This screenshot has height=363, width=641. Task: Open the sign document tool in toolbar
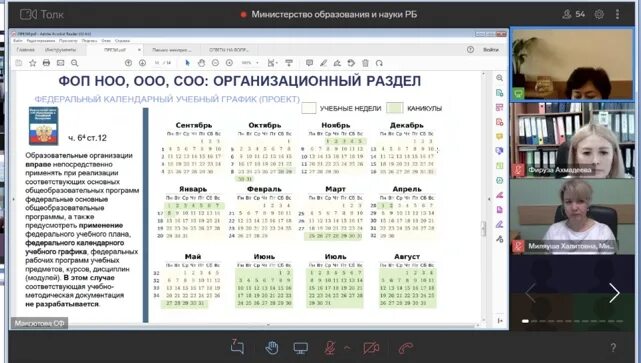337,63
